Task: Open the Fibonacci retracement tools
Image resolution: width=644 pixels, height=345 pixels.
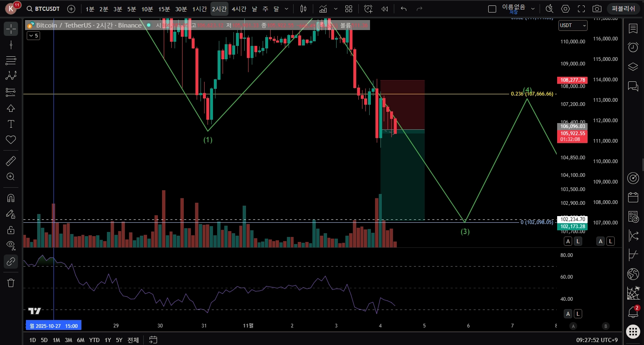Action: (x=11, y=60)
